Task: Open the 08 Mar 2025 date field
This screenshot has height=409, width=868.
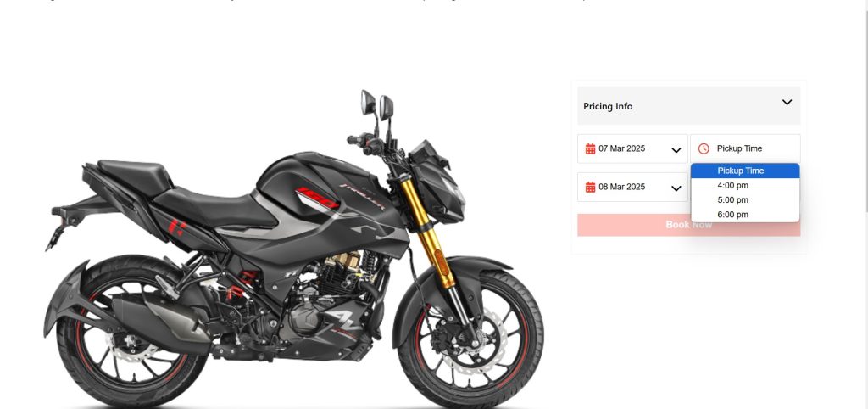Action: 632,188
